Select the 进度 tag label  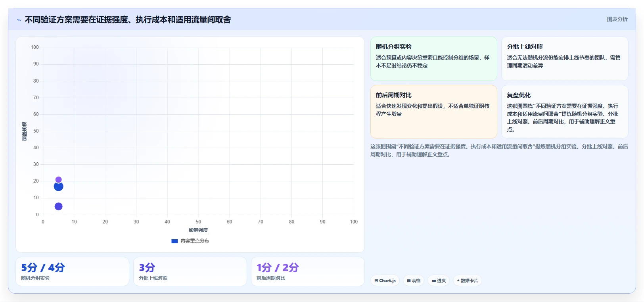tap(441, 281)
